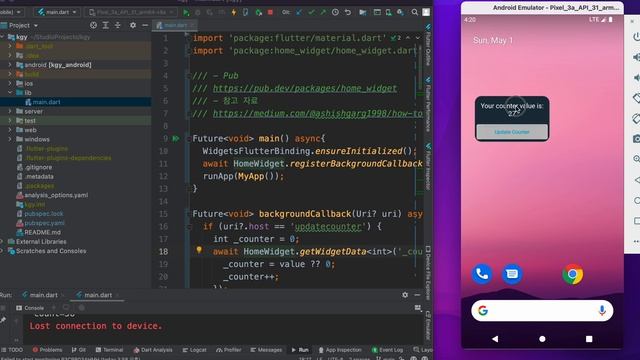Open Project panel settings gear
Screen dimensions: 640x360
(133, 25)
